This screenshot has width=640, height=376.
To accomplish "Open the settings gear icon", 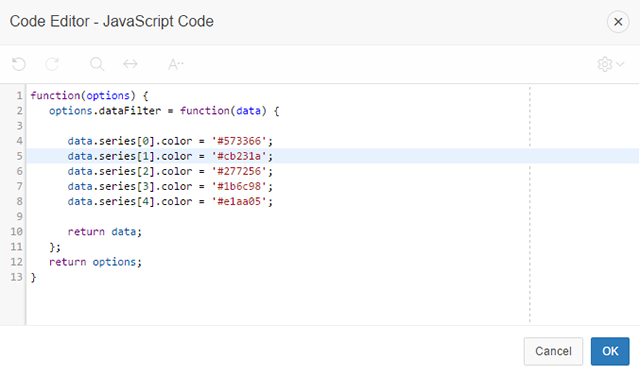I will click(604, 64).
